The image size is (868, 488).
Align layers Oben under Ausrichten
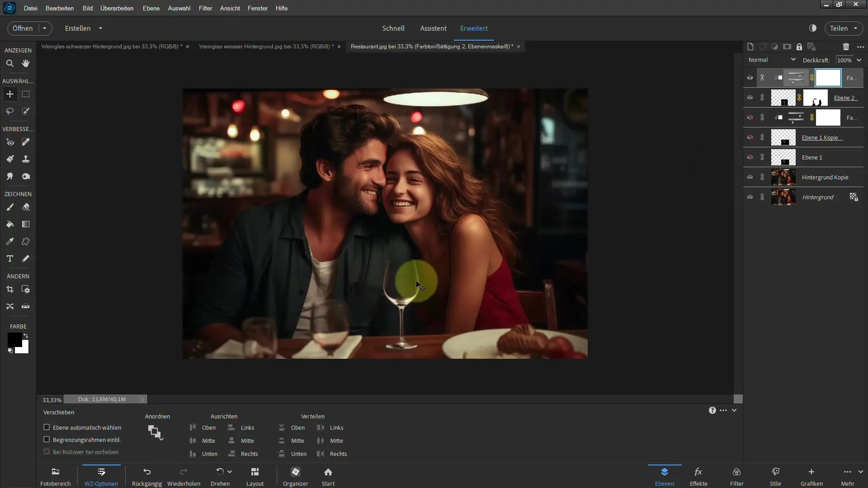coord(203,427)
